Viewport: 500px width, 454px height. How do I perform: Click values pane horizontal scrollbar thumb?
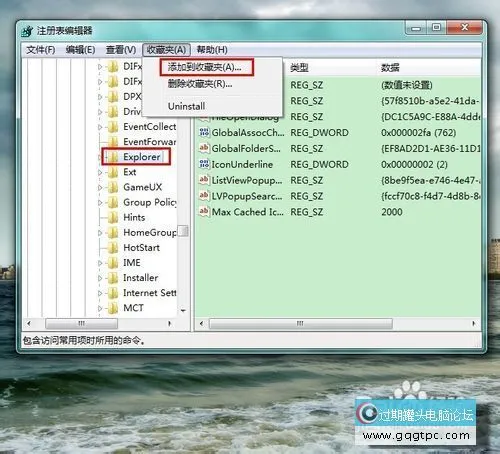pyautogui.click(x=300, y=323)
